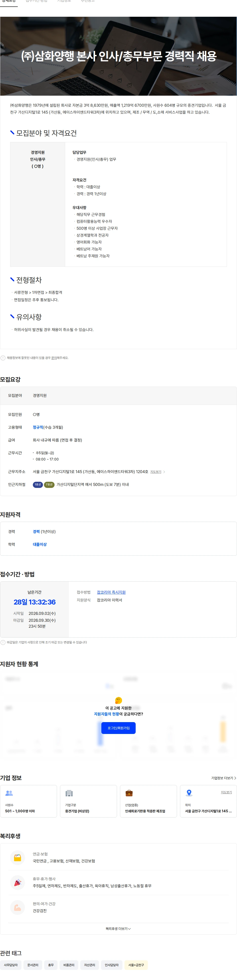Click the people icon on 사원수 card
Viewport: 237px width, 980px height.
pos(9,793)
